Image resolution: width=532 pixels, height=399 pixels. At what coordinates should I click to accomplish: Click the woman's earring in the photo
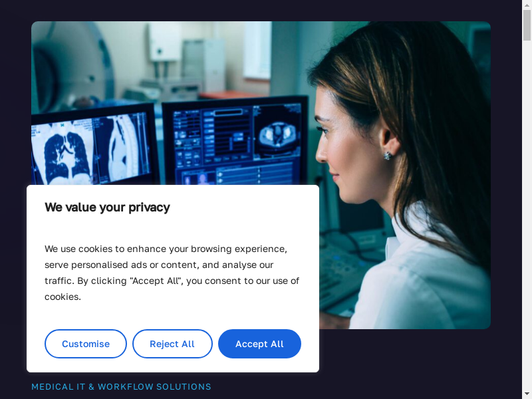(388, 156)
